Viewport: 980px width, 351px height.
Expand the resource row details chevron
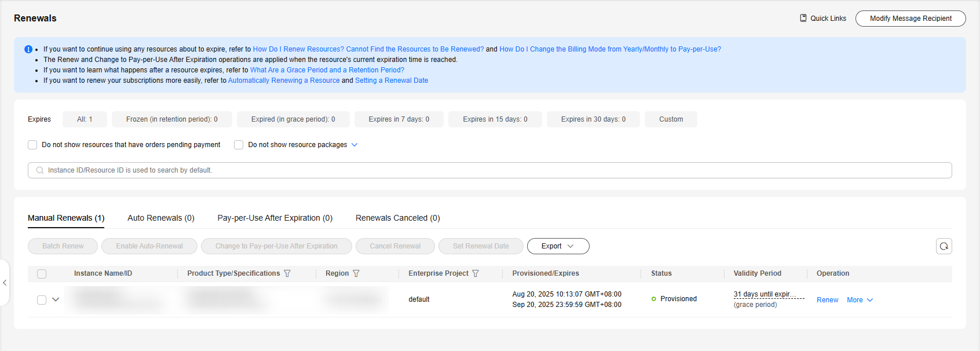pyautogui.click(x=56, y=299)
